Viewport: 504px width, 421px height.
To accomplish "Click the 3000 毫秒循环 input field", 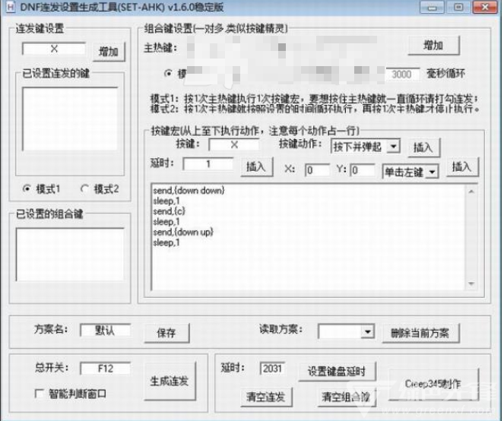I will [402, 74].
